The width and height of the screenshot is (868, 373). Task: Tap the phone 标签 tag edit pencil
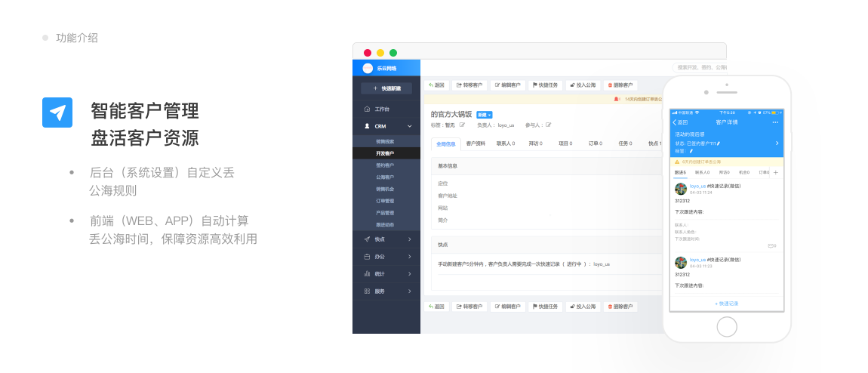click(x=691, y=150)
